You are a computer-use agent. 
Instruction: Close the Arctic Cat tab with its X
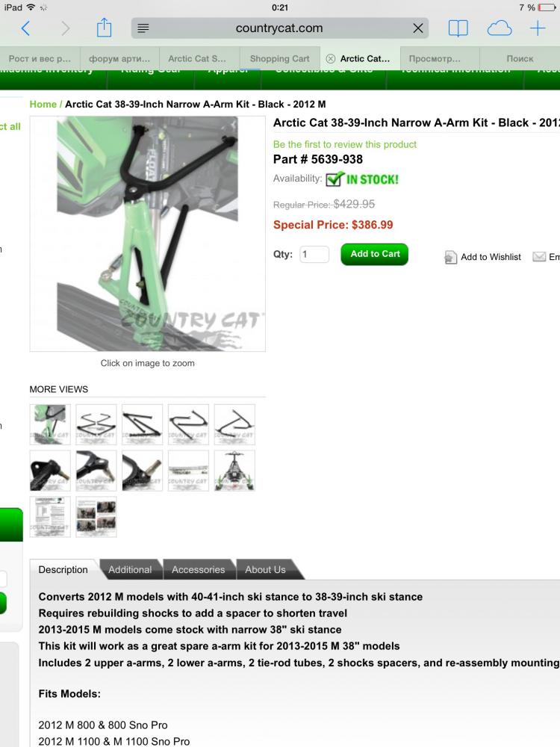point(330,58)
